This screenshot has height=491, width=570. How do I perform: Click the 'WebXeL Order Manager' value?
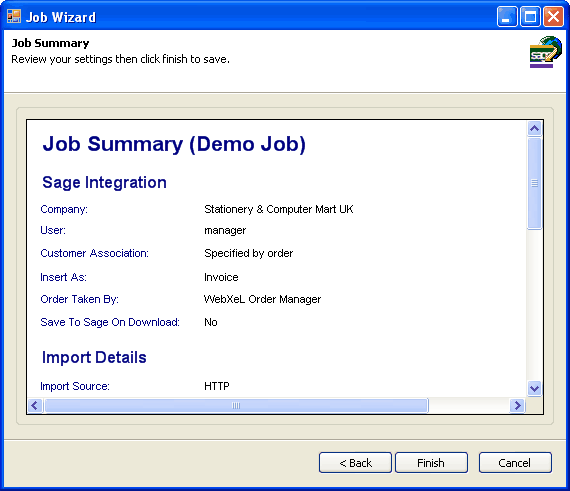tap(262, 299)
